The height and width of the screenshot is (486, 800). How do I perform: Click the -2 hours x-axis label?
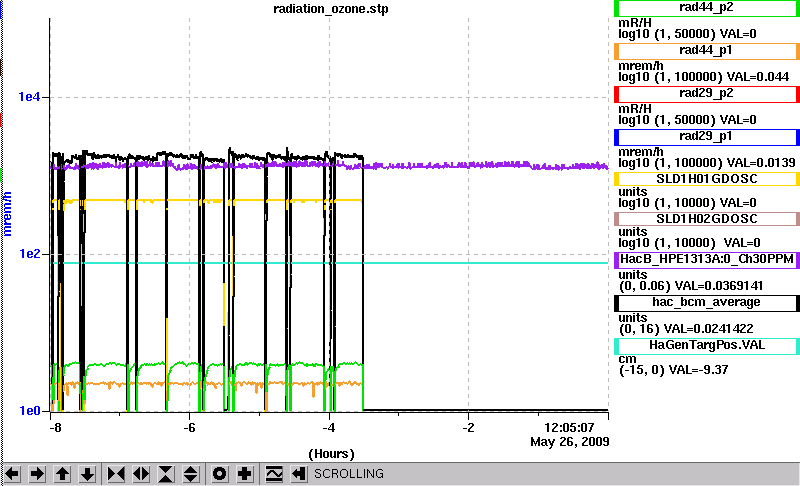click(x=468, y=428)
